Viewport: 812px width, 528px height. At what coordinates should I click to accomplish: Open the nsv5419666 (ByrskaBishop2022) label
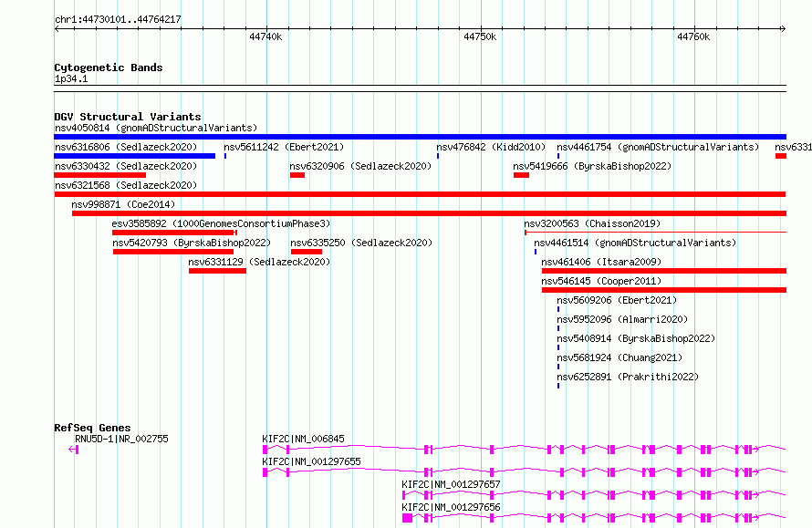point(592,166)
